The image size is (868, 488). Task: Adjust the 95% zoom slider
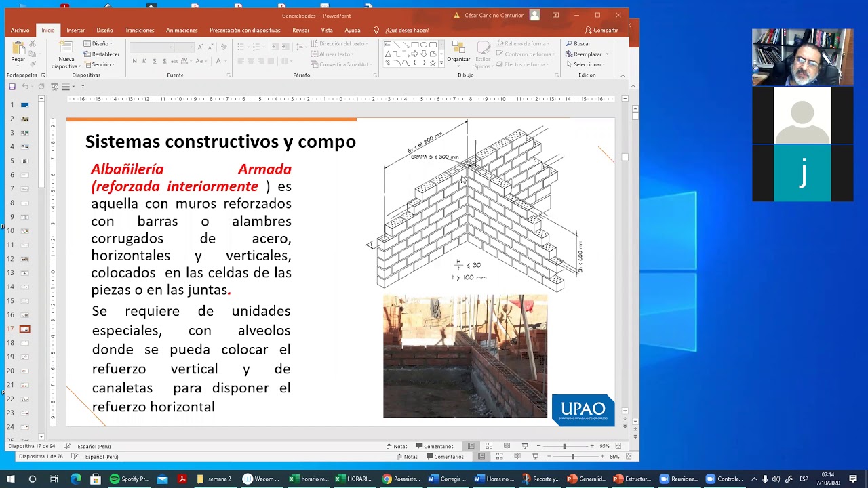(x=564, y=446)
